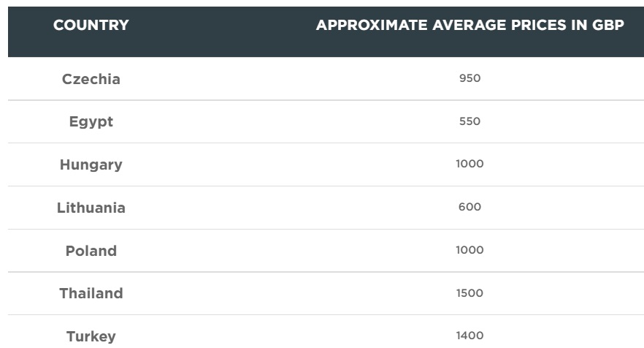Click the Lithuania country name
644x348 pixels.
[91, 208]
